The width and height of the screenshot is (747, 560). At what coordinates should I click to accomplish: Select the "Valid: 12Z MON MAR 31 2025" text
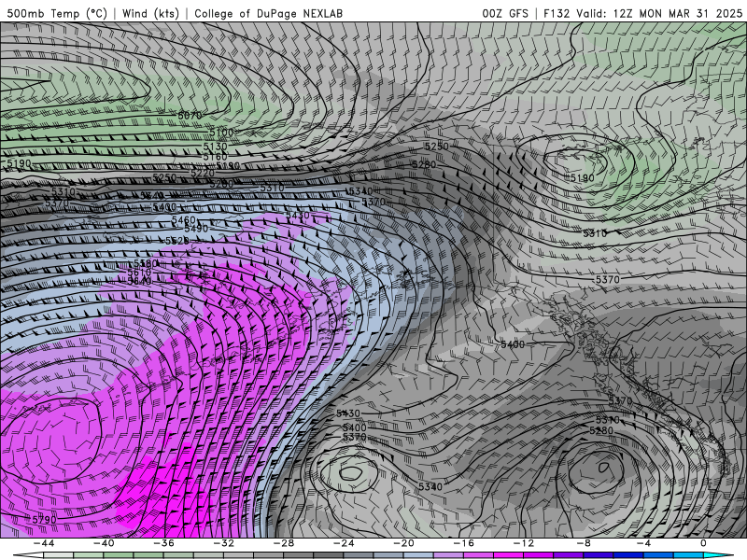tap(659, 13)
